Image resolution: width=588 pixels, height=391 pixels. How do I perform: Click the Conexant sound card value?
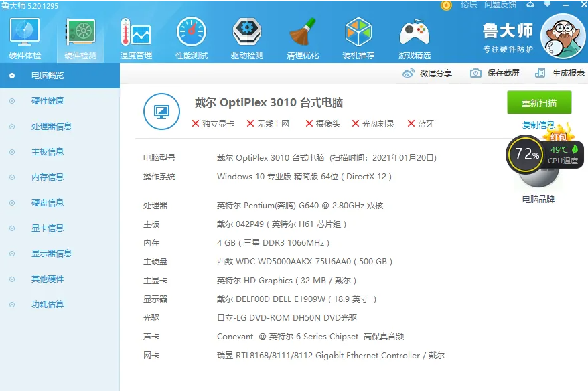311,337
